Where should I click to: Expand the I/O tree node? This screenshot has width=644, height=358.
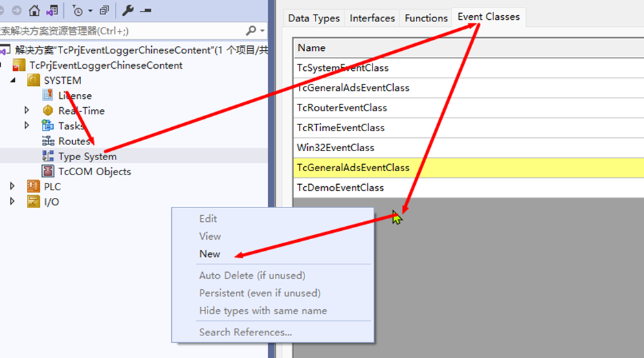click(x=12, y=201)
